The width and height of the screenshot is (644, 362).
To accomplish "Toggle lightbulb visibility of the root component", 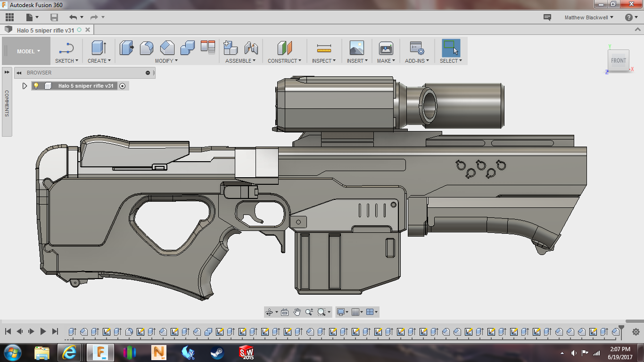I will point(36,86).
